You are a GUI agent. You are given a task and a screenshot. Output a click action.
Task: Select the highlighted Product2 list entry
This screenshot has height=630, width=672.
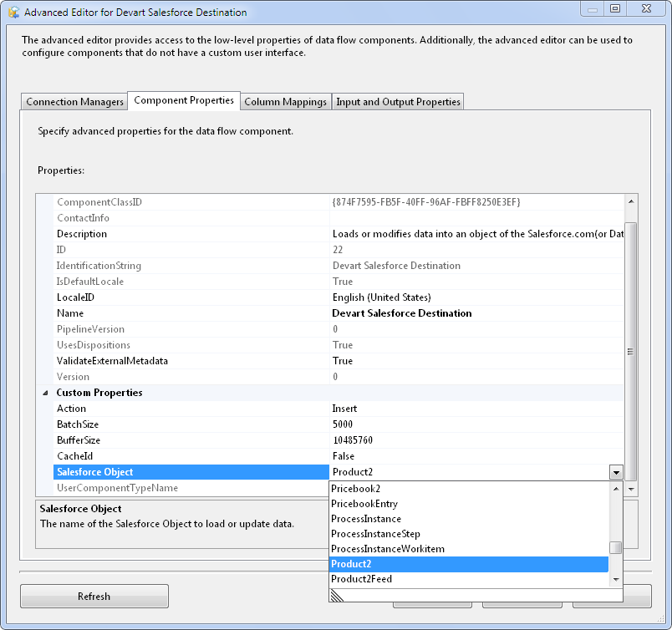click(469, 564)
